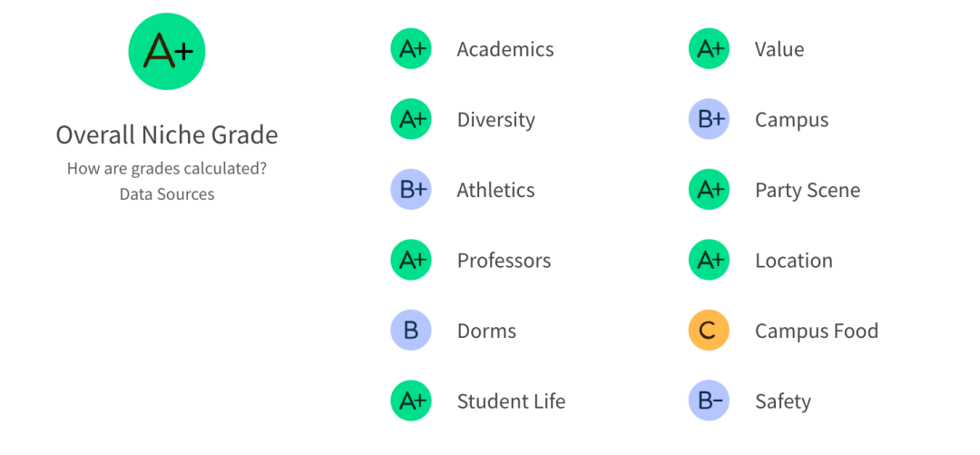Open the Academics grade details
The height and width of the screenshot is (455, 980).
(505, 49)
